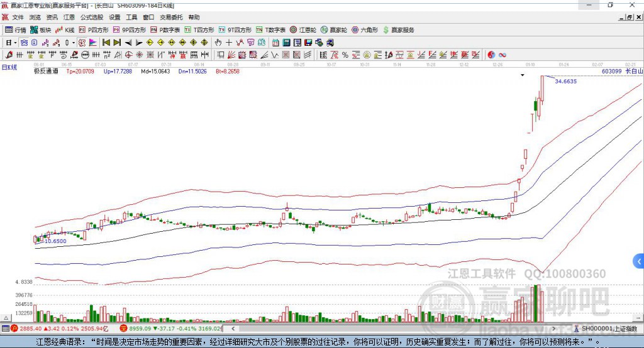
Task: Open the T数字表 tool
Action: [x=270, y=30]
